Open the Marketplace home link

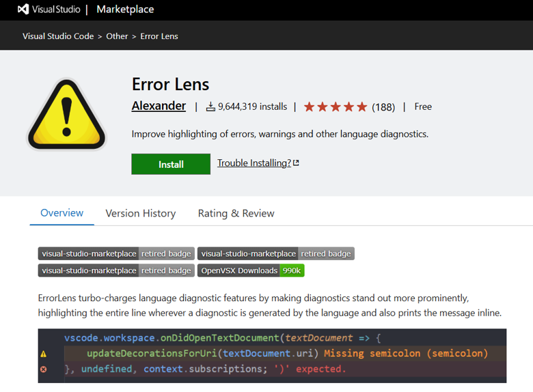click(x=125, y=9)
